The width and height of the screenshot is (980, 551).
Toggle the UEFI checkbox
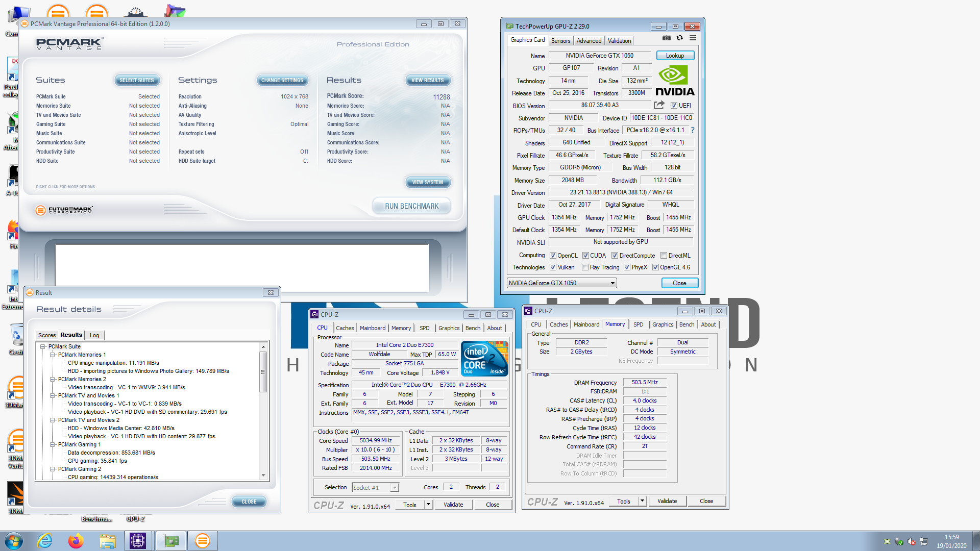tap(674, 106)
